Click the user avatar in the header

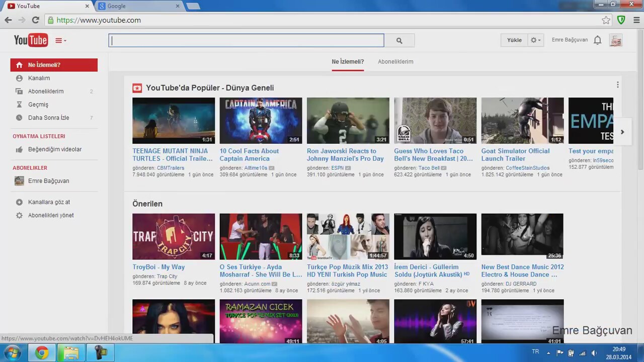tap(616, 40)
